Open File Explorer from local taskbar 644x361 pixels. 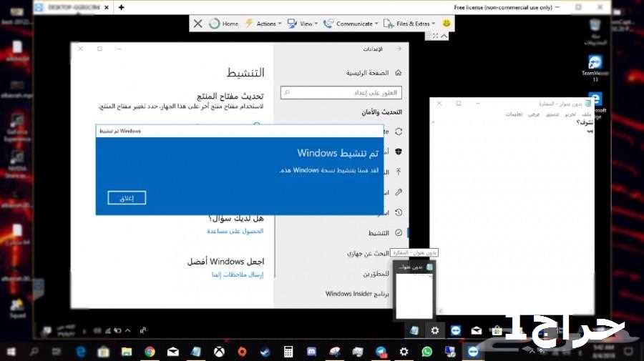[127, 352]
